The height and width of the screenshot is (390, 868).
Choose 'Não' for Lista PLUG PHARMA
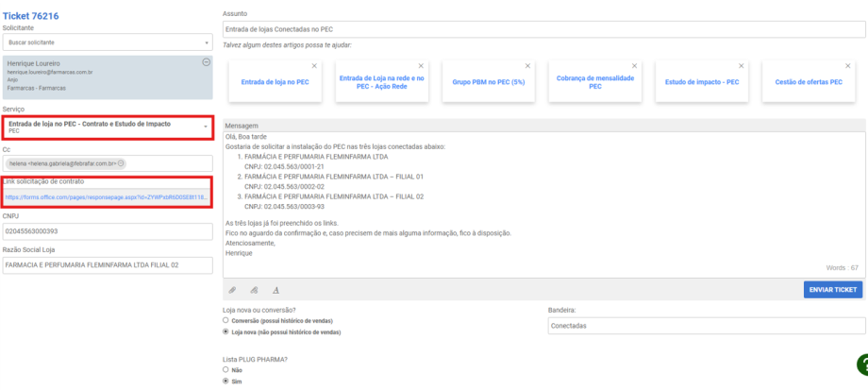coord(225,370)
